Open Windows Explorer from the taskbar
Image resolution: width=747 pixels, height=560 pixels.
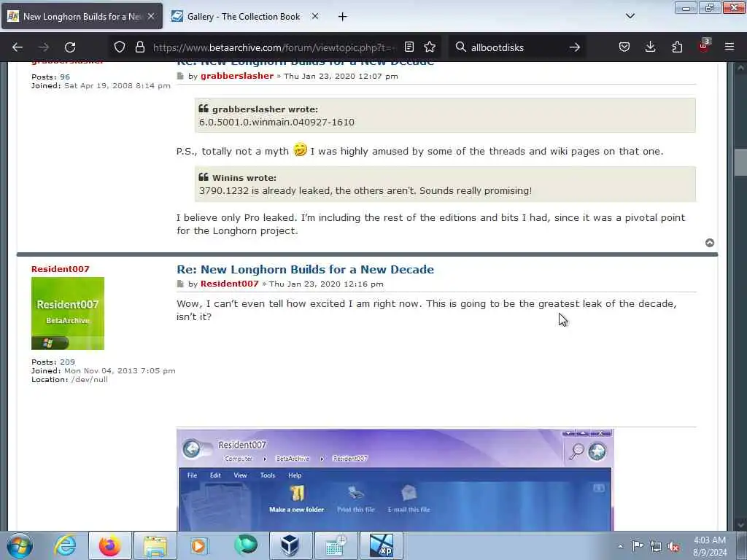click(x=155, y=545)
